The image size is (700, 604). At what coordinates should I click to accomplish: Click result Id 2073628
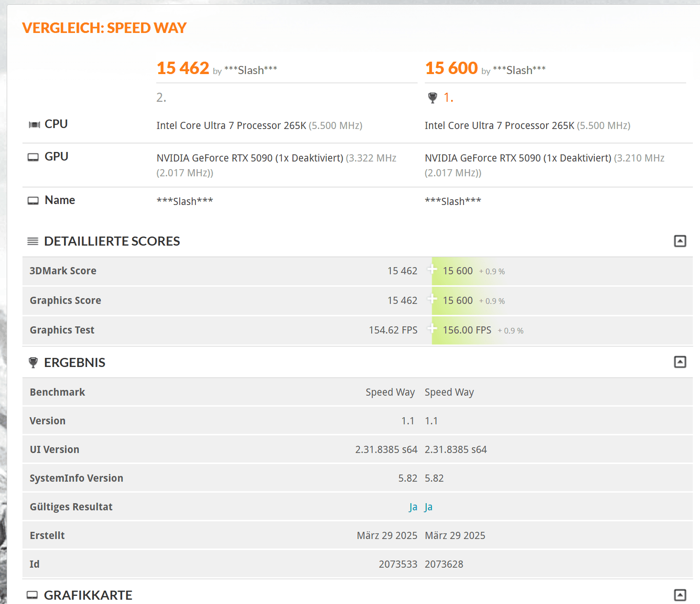coord(444,564)
